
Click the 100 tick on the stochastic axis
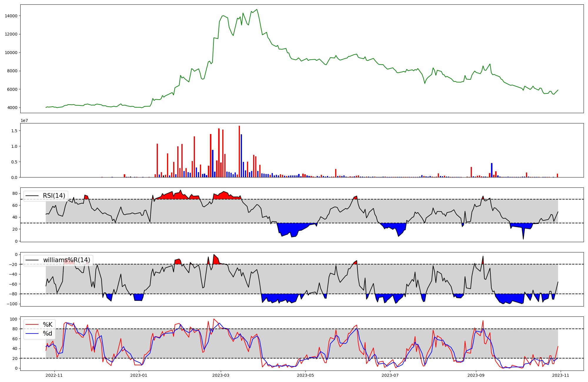point(14,319)
